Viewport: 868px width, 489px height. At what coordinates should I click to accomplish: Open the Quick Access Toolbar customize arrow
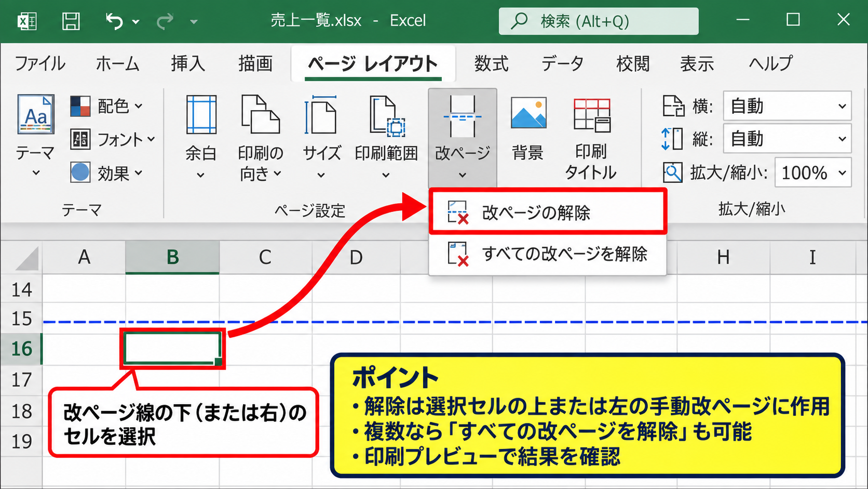[x=194, y=22]
